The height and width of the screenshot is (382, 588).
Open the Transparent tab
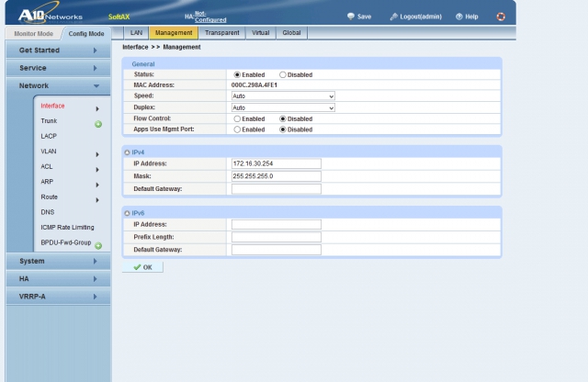[x=222, y=33]
